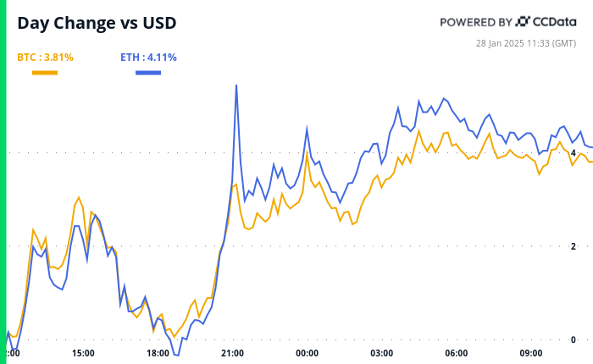Click the y-axis value 0 label
Viewport: 593px width, 364px height.
coord(574,340)
